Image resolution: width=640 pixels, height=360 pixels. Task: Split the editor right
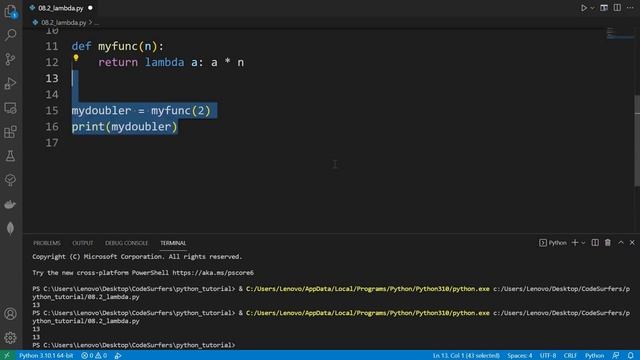click(617, 8)
